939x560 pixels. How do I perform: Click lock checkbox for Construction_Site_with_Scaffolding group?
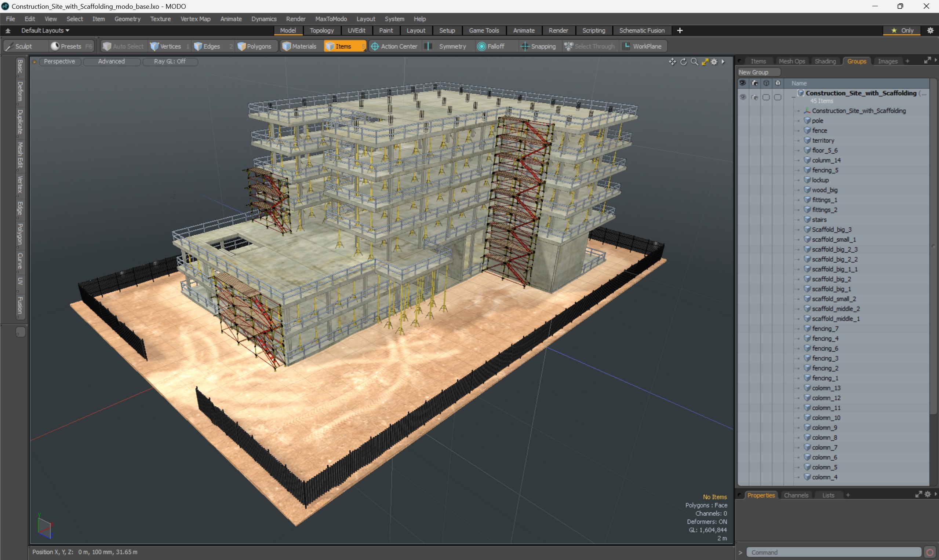(x=778, y=97)
